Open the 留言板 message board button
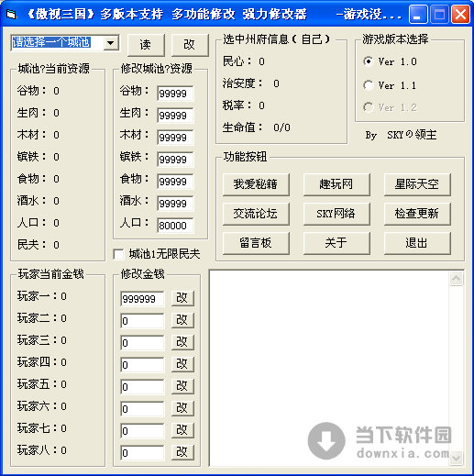Screen dimensions: 474x476 256,243
